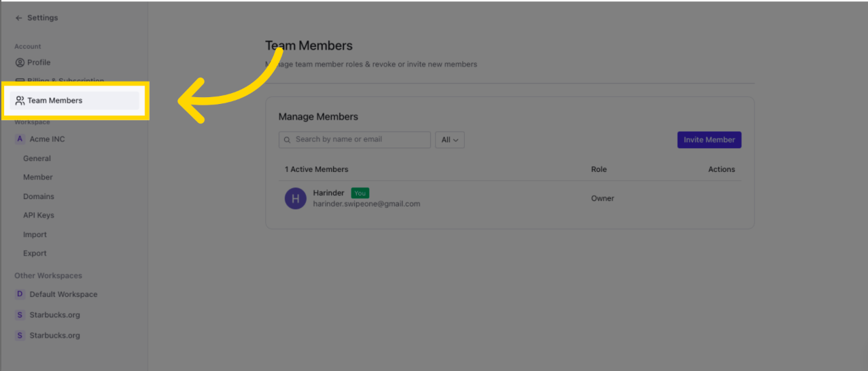Open the All filter dropdown
The height and width of the screenshot is (371, 868).
pos(449,140)
